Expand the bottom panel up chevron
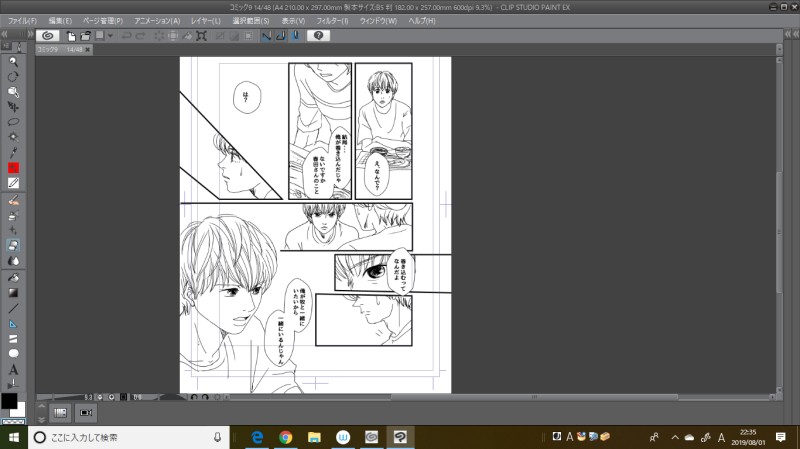This screenshot has width=800, height=449. [x=42, y=407]
